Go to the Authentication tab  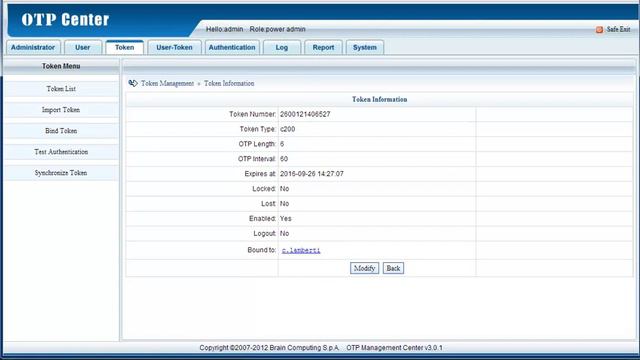click(232, 47)
